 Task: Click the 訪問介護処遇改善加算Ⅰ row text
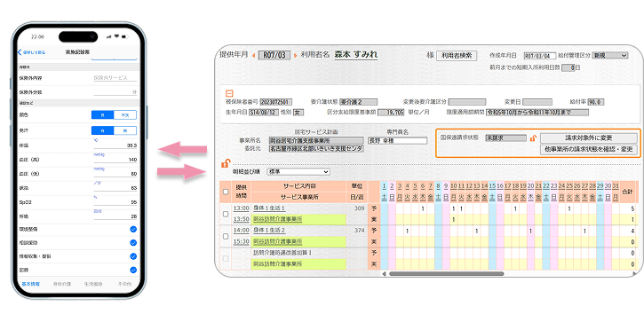point(282,253)
